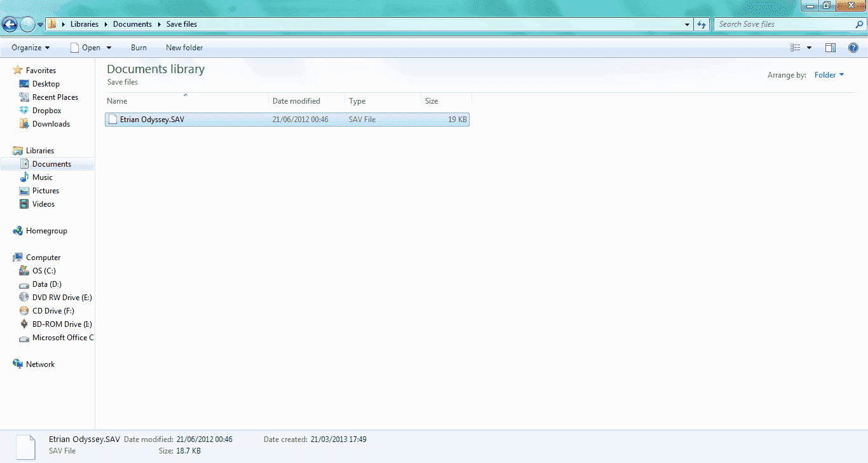Open the DVD RW Drive (E:)
868x463 pixels.
[62, 298]
